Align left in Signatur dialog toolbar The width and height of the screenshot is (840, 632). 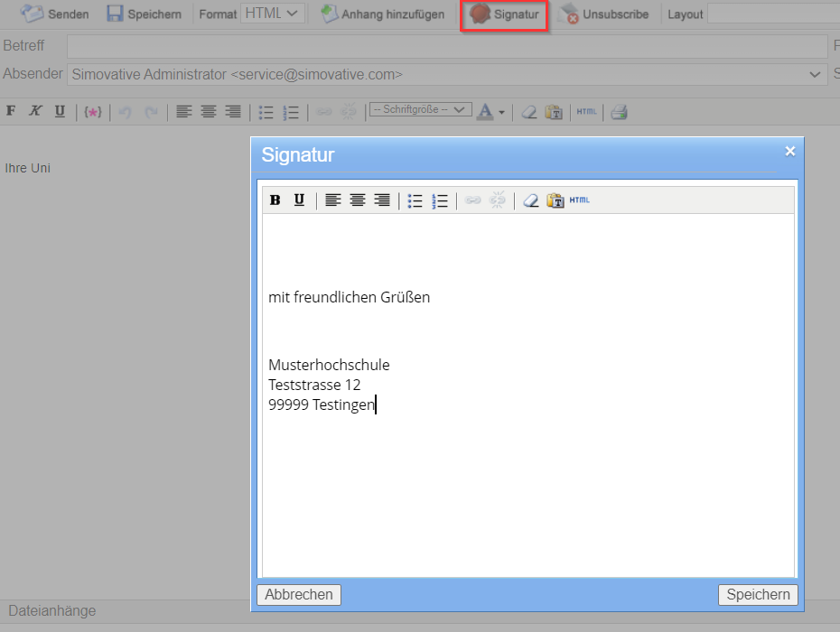tap(332, 200)
